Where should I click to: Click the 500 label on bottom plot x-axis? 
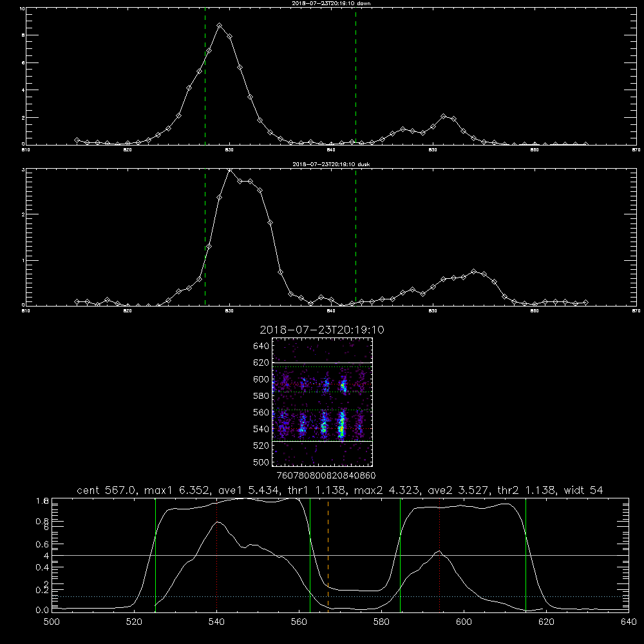52,622
